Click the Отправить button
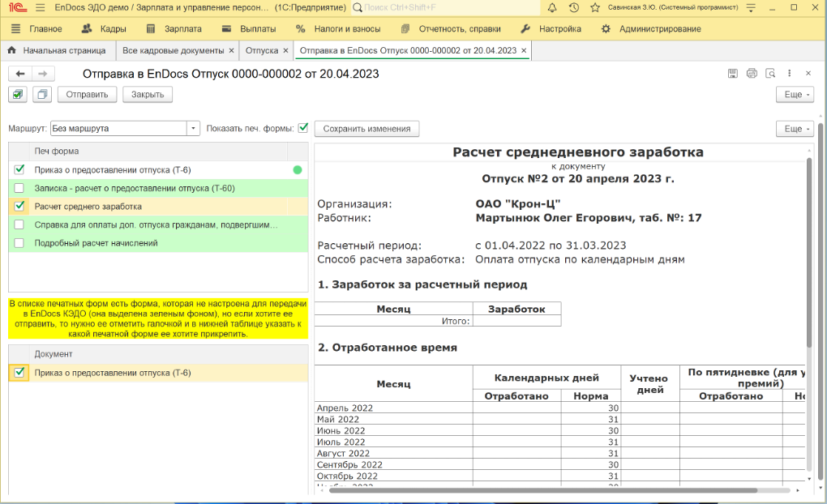The image size is (827, 504). click(x=87, y=94)
